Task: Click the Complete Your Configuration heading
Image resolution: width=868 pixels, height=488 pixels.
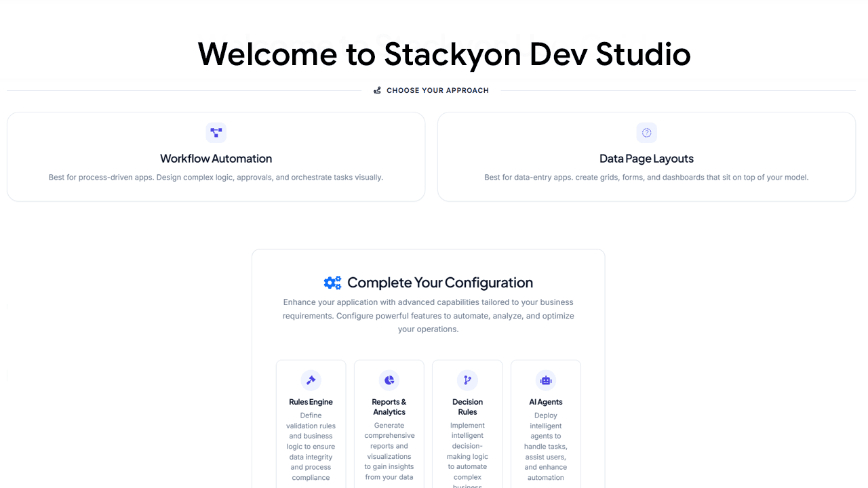Action: tap(439, 283)
